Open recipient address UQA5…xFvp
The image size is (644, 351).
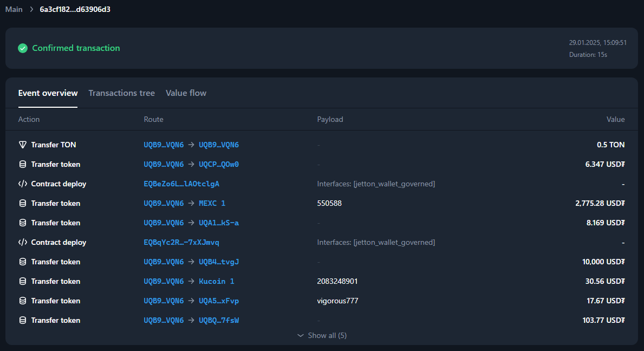tap(219, 301)
